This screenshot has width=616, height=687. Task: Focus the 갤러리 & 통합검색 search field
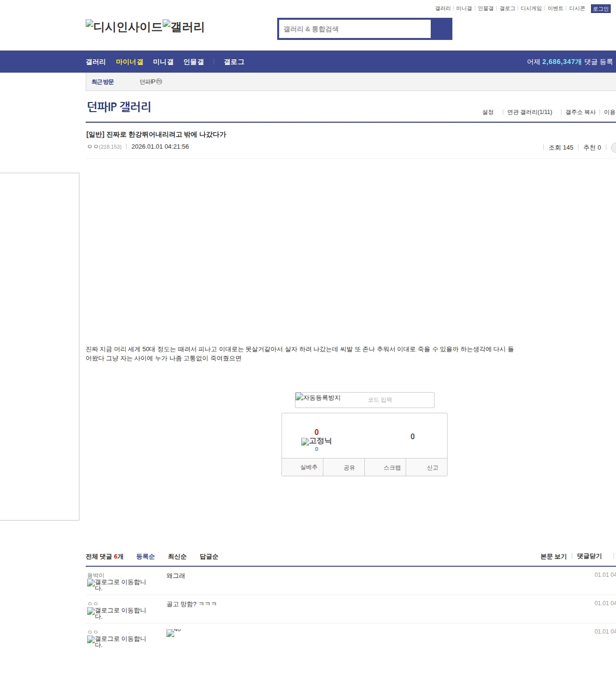click(355, 29)
